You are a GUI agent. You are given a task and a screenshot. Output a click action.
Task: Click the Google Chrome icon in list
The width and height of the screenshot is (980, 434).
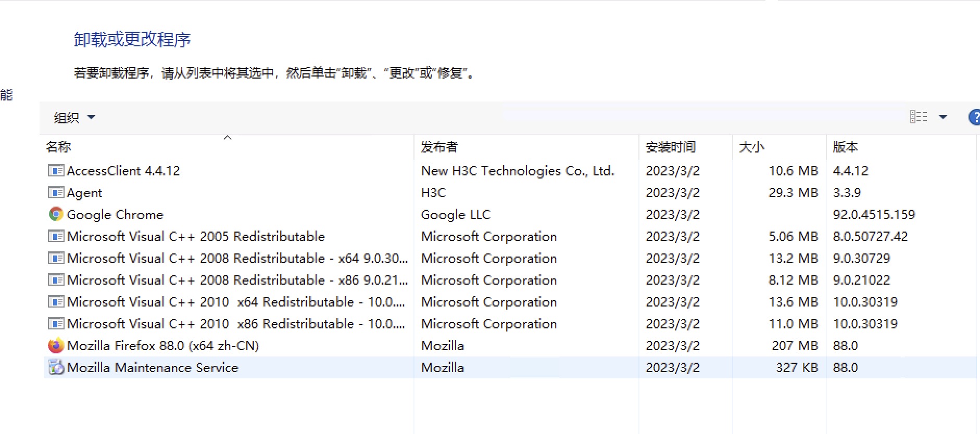click(56, 214)
